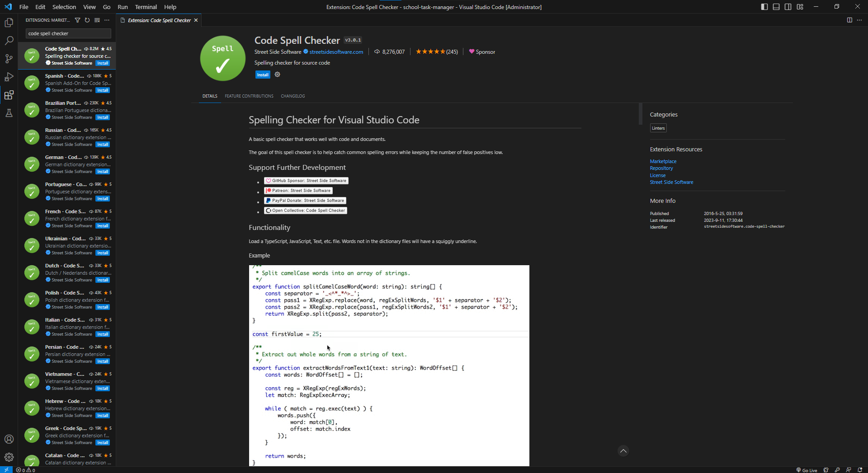Image resolution: width=868 pixels, height=473 pixels.
Task: Install the Italian dictionary extension
Action: (103, 334)
